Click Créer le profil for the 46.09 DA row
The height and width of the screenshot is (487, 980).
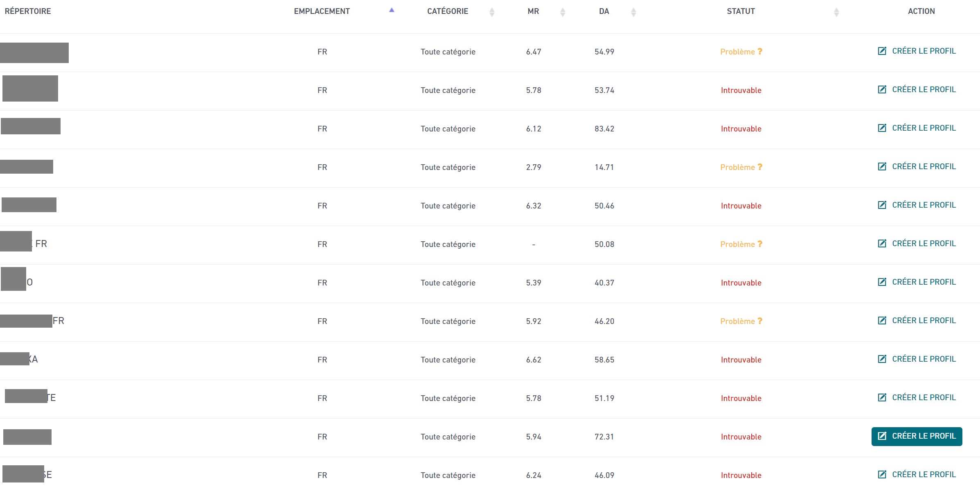point(924,475)
